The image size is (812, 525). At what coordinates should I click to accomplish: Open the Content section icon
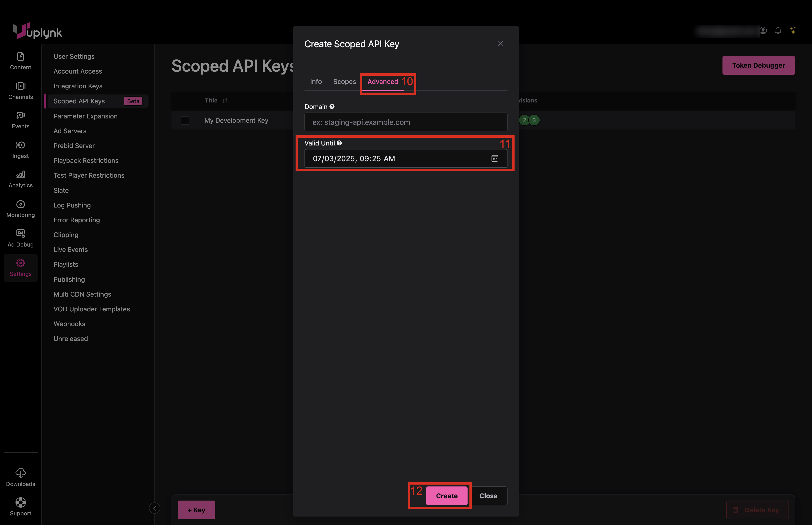pyautogui.click(x=20, y=57)
